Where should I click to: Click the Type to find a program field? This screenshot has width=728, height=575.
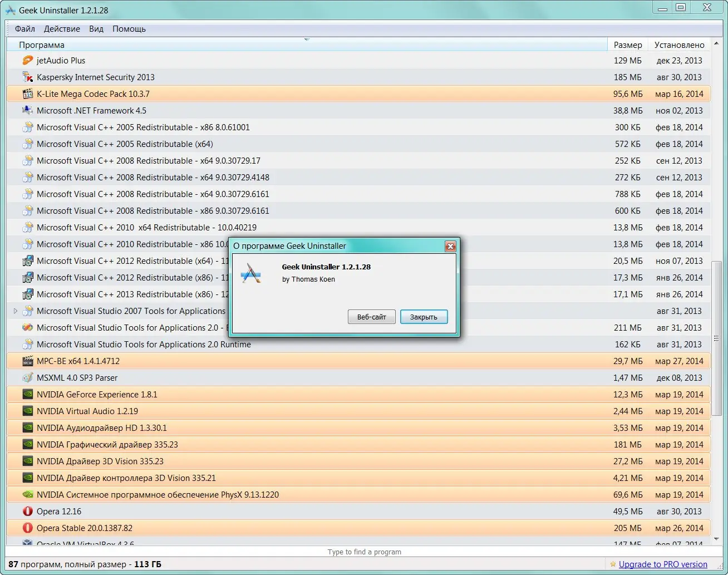(364, 552)
